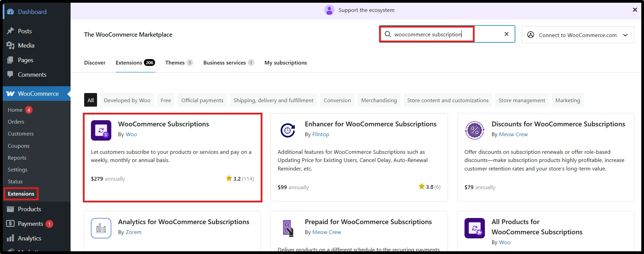This screenshot has height=254, width=644.
Task: Open Prepaid for WooCommerce Subscriptions title
Action: (x=368, y=222)
